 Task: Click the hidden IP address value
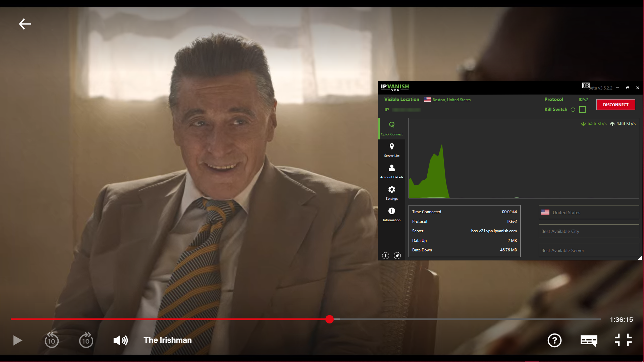tap(406, 110)
